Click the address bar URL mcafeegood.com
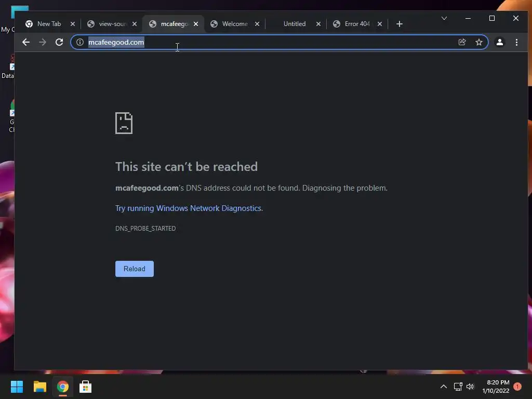 116,42
